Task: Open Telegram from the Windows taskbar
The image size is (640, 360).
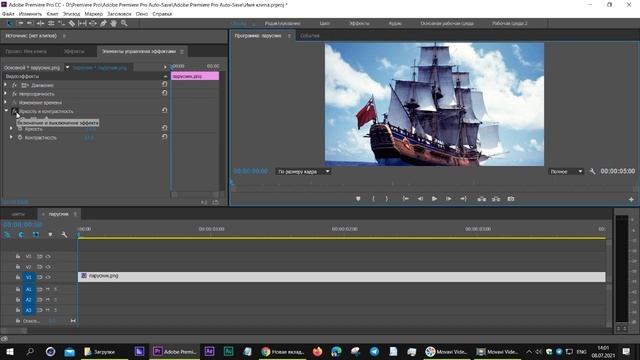Action: click(x=374, y=351)
